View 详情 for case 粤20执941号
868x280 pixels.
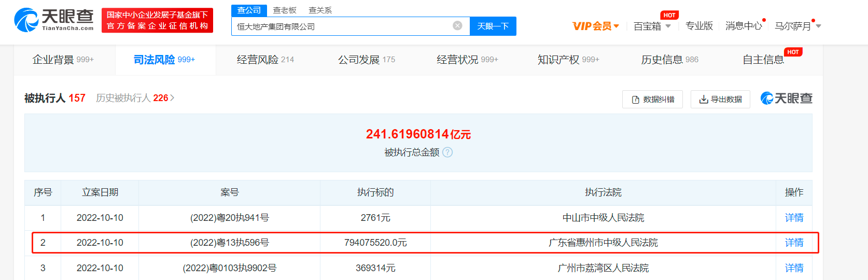794,218
